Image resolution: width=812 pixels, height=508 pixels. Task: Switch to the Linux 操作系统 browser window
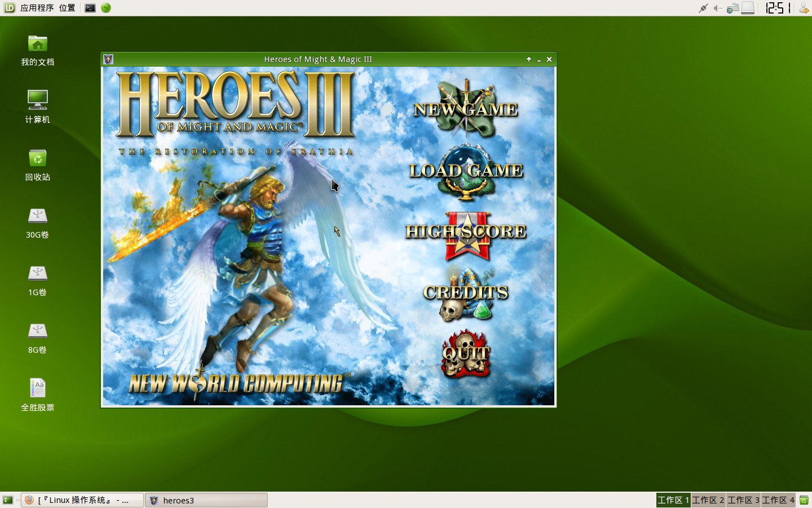tap(82, 500)
